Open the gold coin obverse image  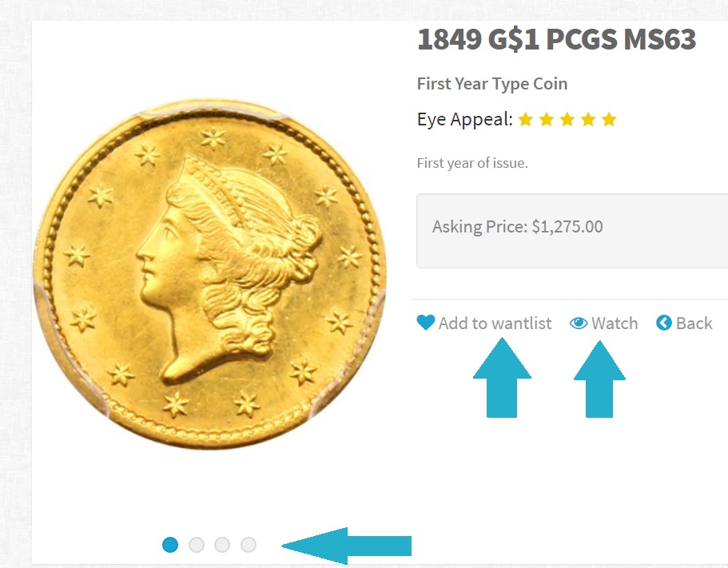tap(210, 274)
